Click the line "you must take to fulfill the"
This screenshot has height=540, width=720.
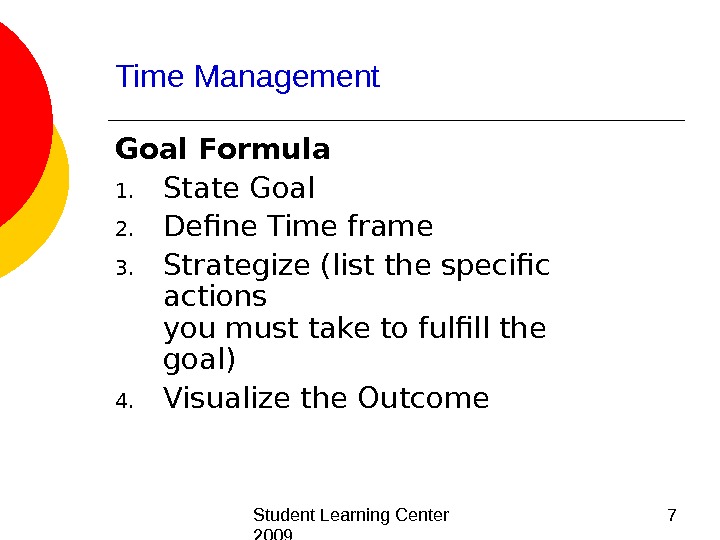[x=354, y=328]
